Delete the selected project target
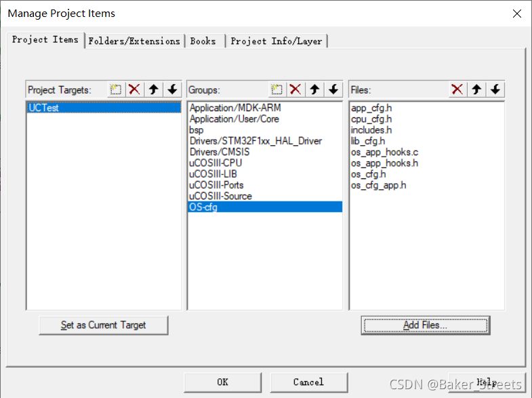Viewport: 532px width, 398px height. pyautogui.click(x=135, y=89)
